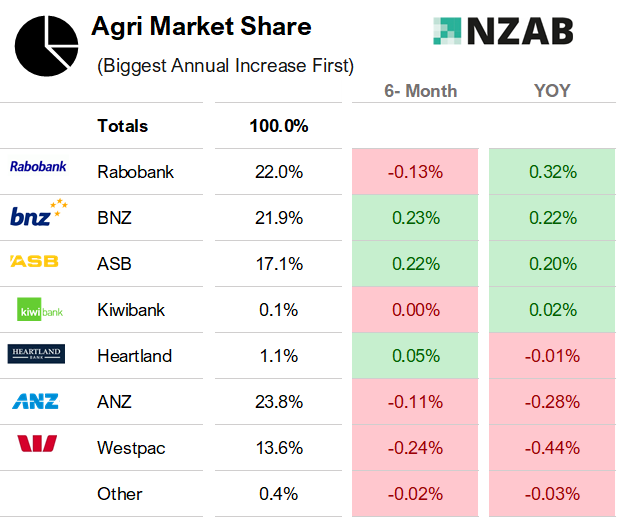The width and height of the screenshot is (617, 518).
Task: Click Rabobank's red -0.13% cell
Action: tap(415, 172)
